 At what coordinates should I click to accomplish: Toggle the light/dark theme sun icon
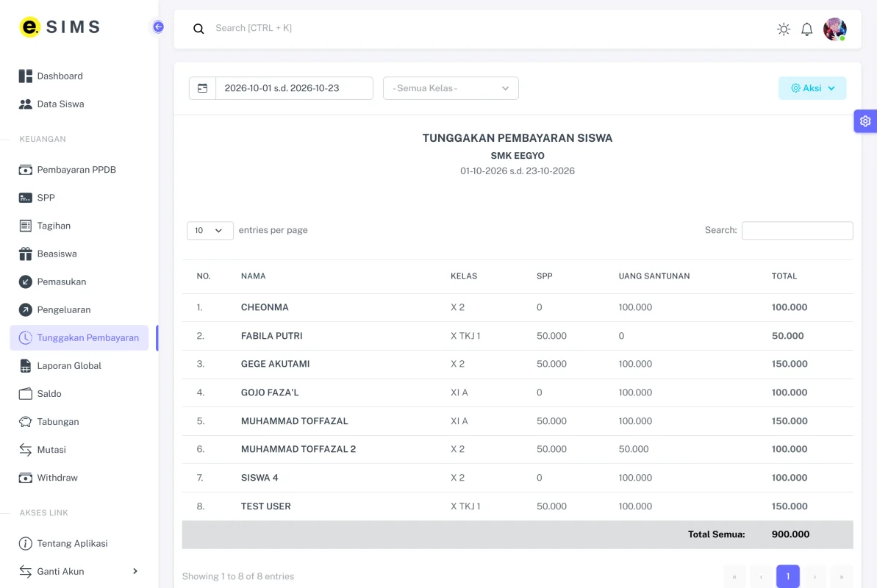784,29
